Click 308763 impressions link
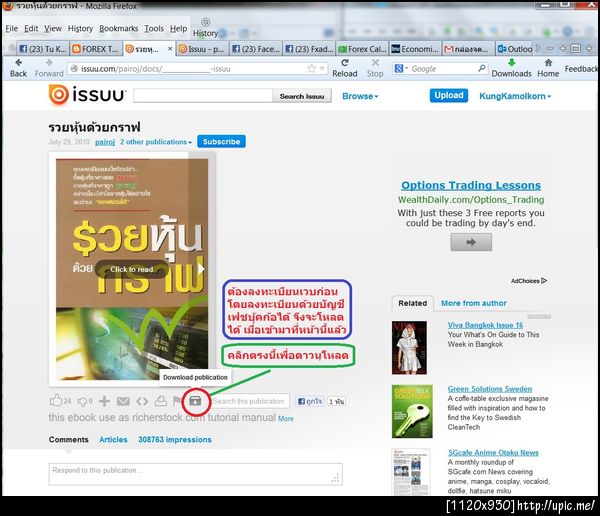Viewport: 600px width, 516px height. click(175, 439)
